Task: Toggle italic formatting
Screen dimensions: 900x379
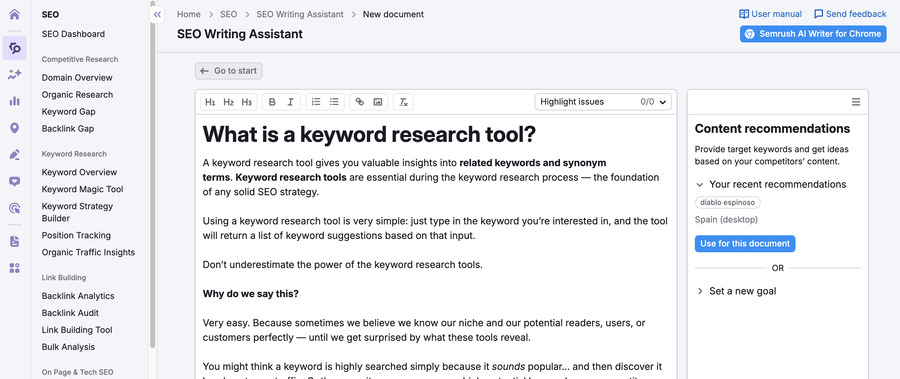Action: pyautogui.click(x=290, y=102)
